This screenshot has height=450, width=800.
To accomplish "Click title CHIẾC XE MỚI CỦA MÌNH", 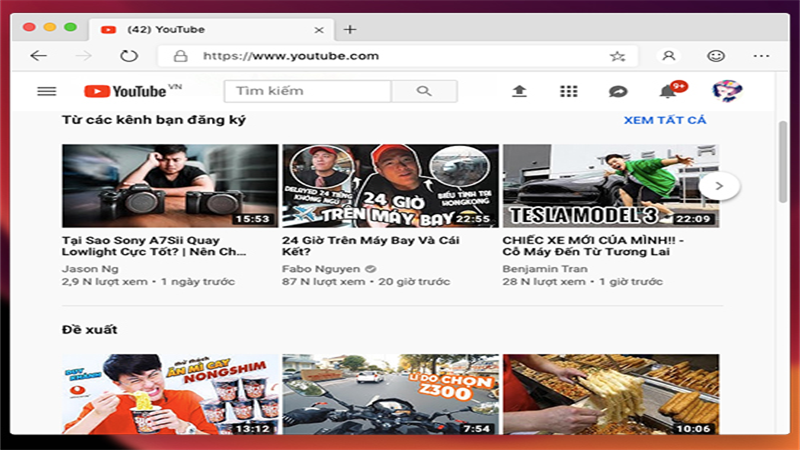I will (593, 246).
